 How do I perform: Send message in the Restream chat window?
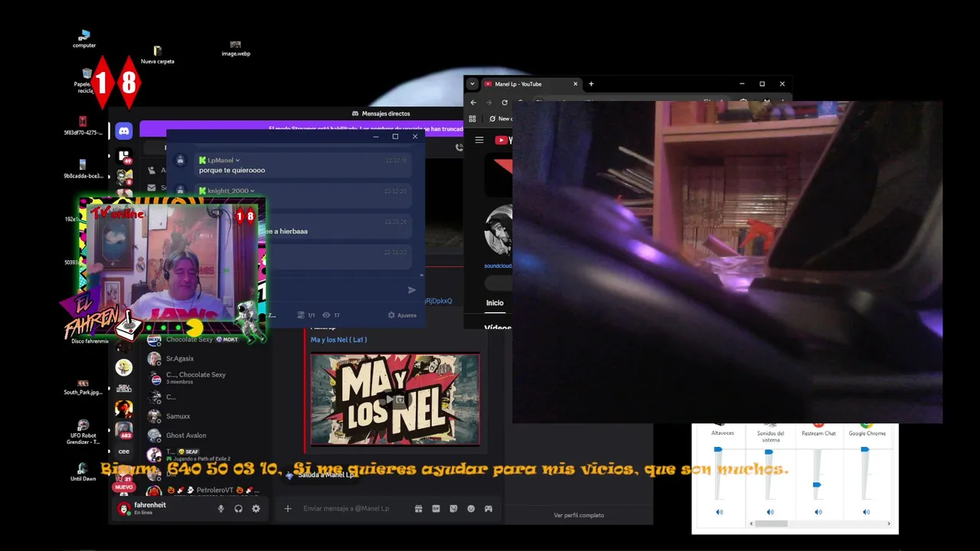[x=412, y=290]
